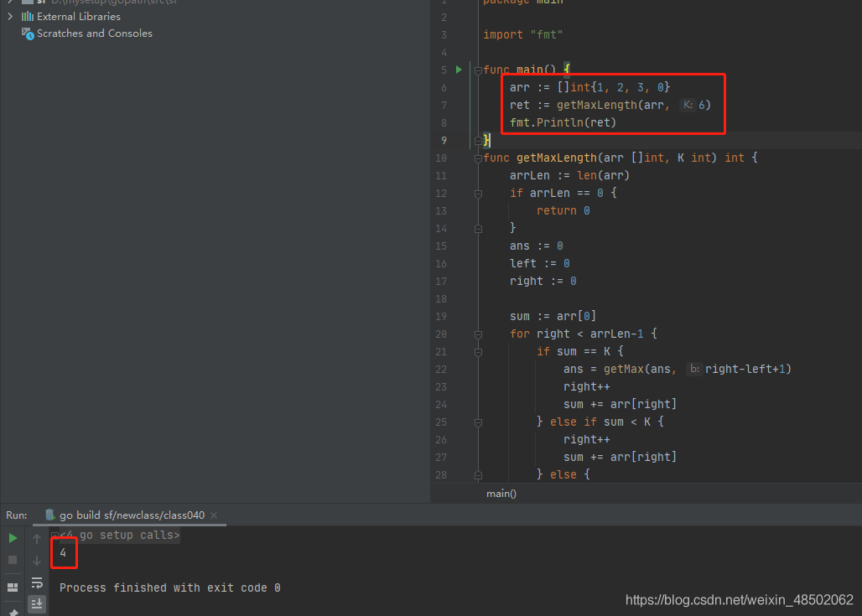Click the sum := arr[0] line
Image resolution: width=862 pixels, height=616 pixels.
[x=553, y=316]
